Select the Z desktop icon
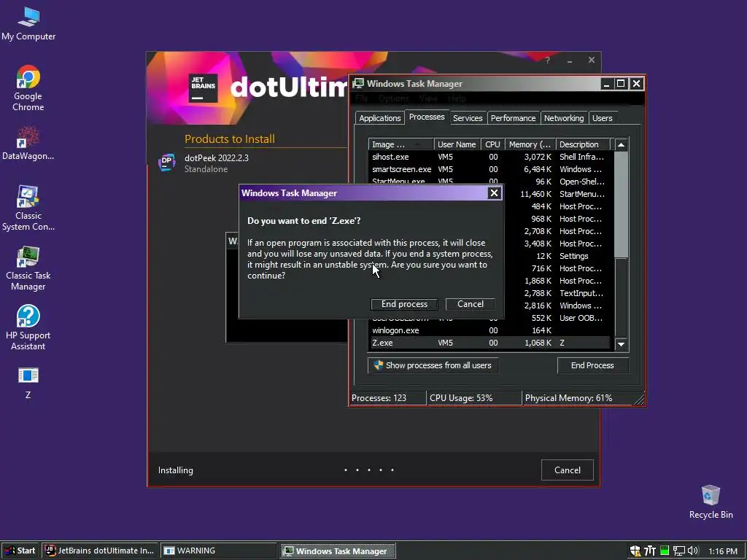 coord(28,383)
